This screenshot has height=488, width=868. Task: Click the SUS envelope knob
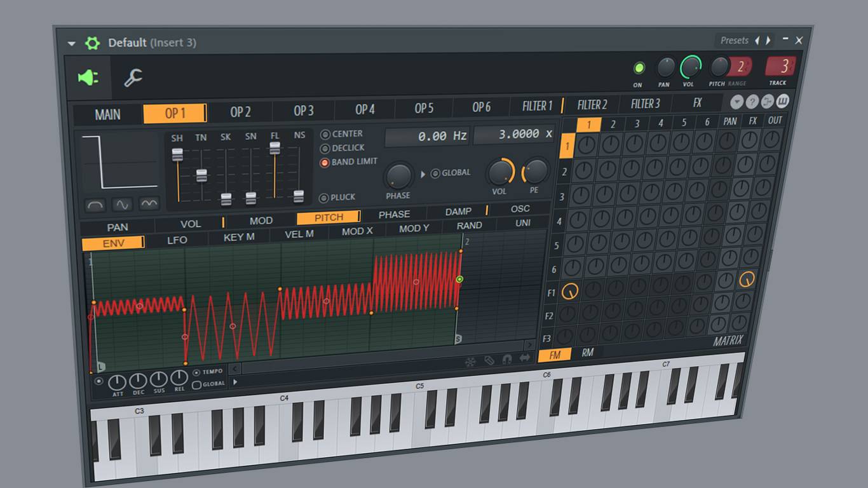(159, 379)
